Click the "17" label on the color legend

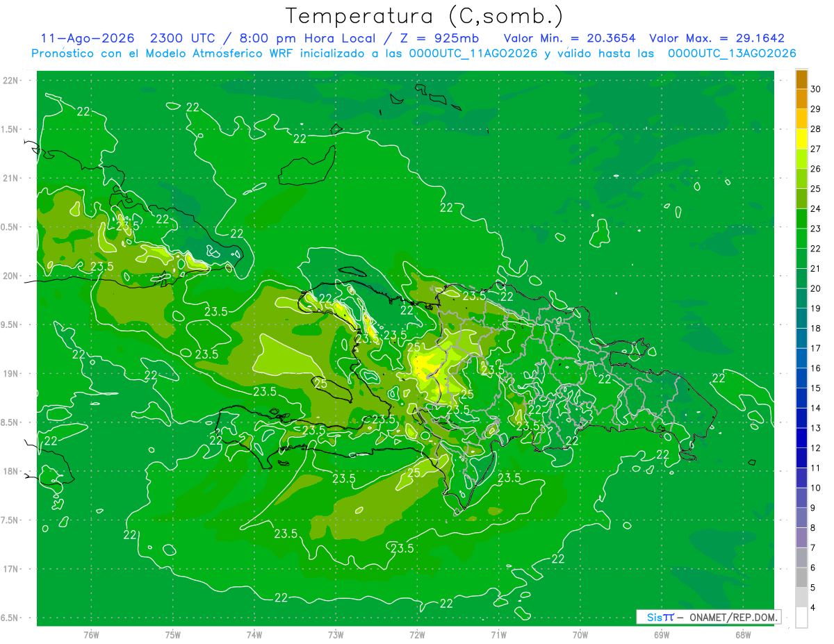click(816, 349)
